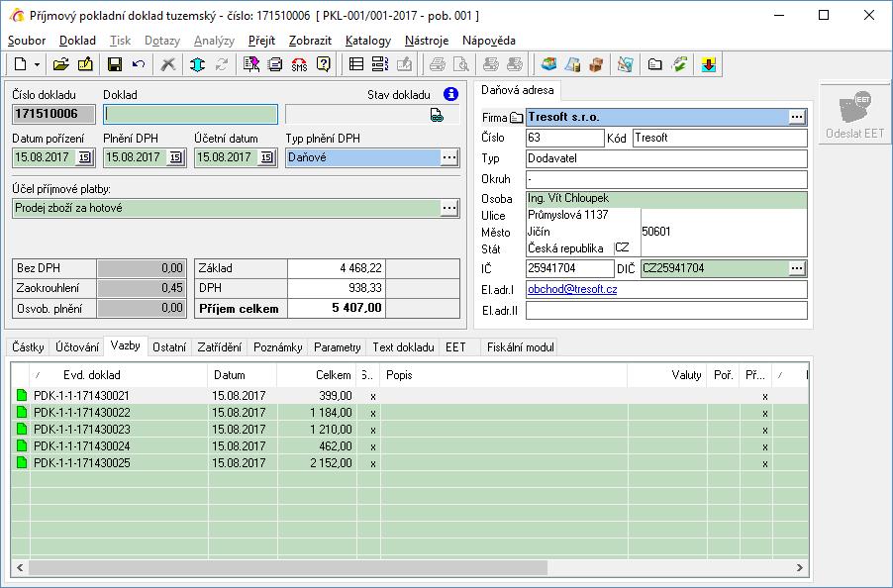Click the new document toolbar icon

coord(21,64)
